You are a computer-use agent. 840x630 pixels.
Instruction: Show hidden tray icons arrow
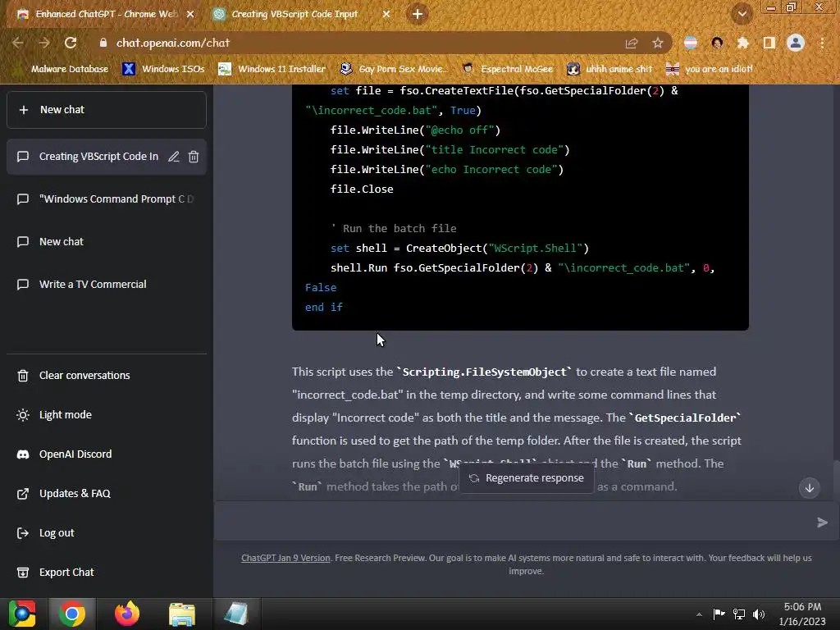pyautogui.click(x=699, y=614)
